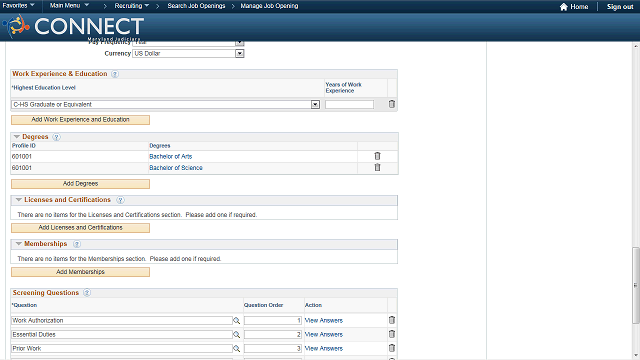Click the Essential Duties question field
Screen dimensions: 640x360
click(122, 335)
